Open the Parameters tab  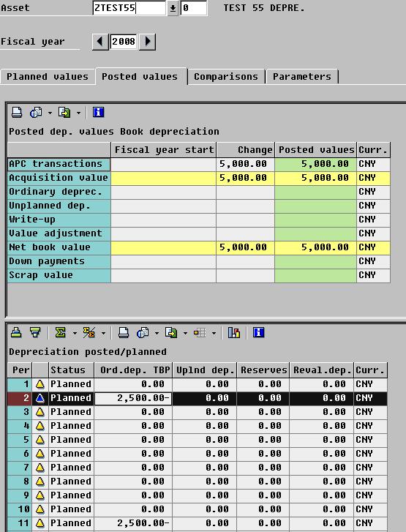tap(302, 77)
